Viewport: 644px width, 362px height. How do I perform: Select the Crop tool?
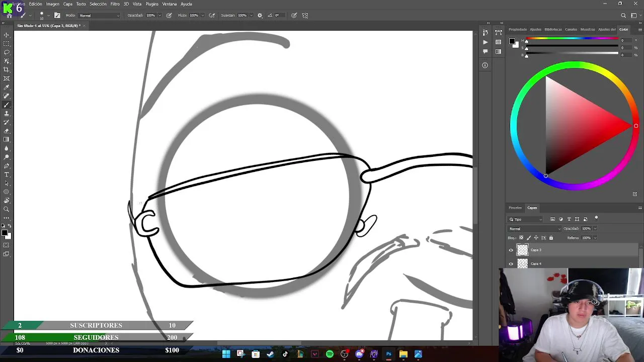click(7, 70)
